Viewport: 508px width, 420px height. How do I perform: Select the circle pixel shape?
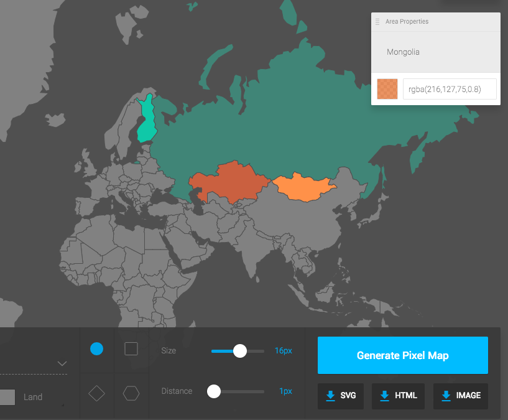pyautogui.click(x=96, y=349)
